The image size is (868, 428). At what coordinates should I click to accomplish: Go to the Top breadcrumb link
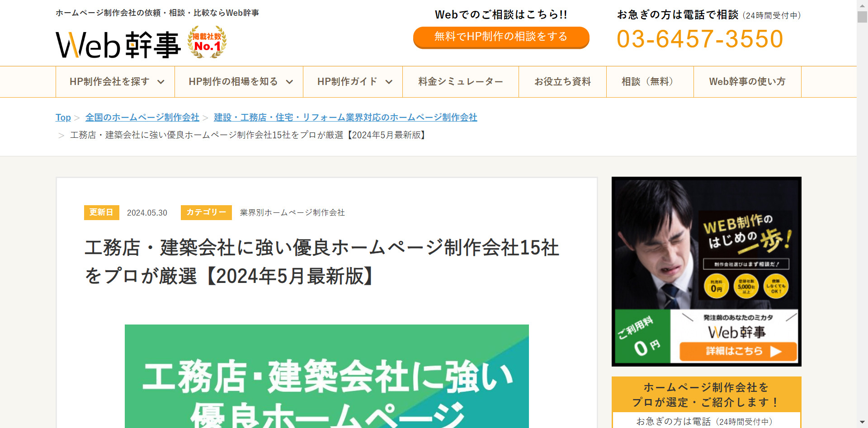[63, 118]
